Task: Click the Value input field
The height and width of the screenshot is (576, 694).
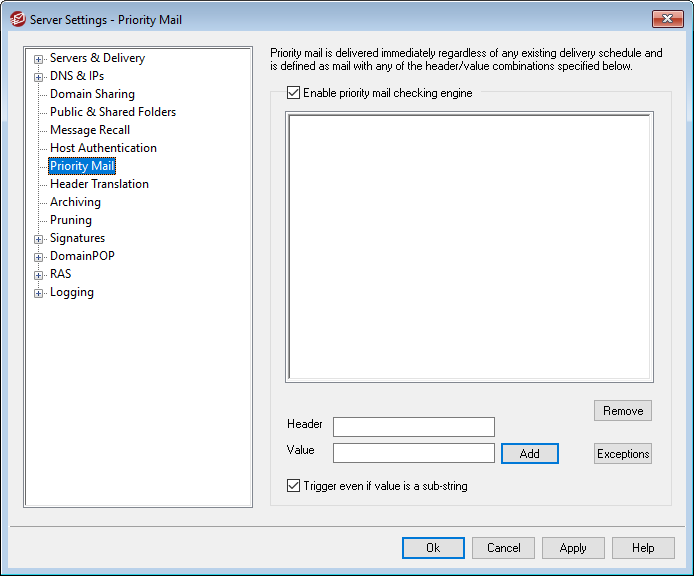Action: pyautogui.click(x=413, y=453)
